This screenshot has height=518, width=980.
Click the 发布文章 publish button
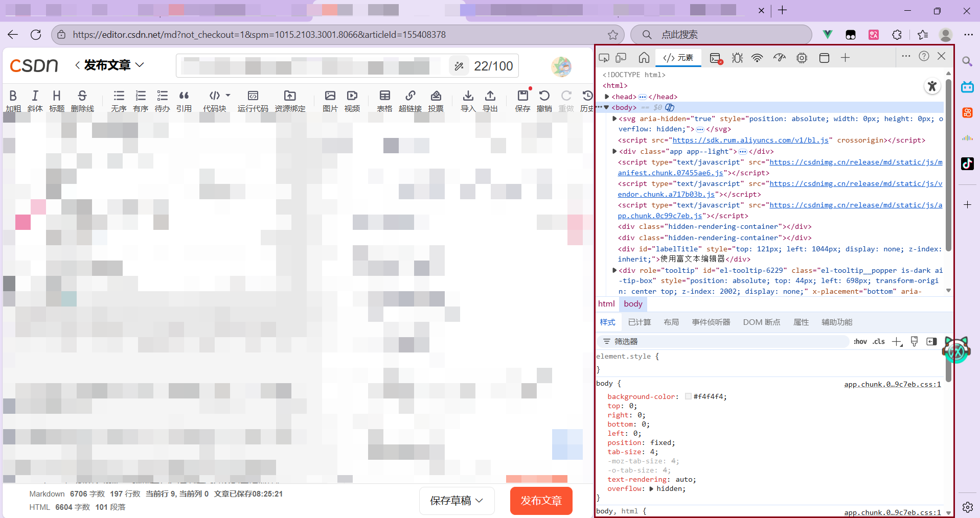(x=541, y=501)
